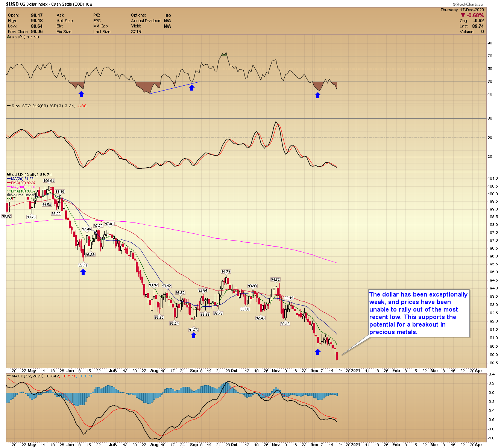Click the 96.39 price label
Image resolution: width=504 pixels, height=448 pixels.
coord(90,255)
